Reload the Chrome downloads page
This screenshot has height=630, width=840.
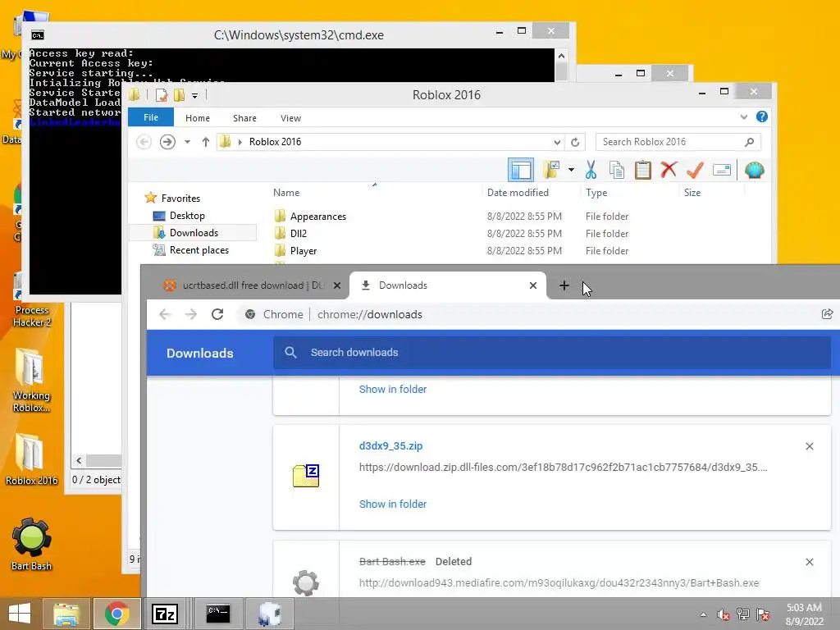[x=217, y=314]
